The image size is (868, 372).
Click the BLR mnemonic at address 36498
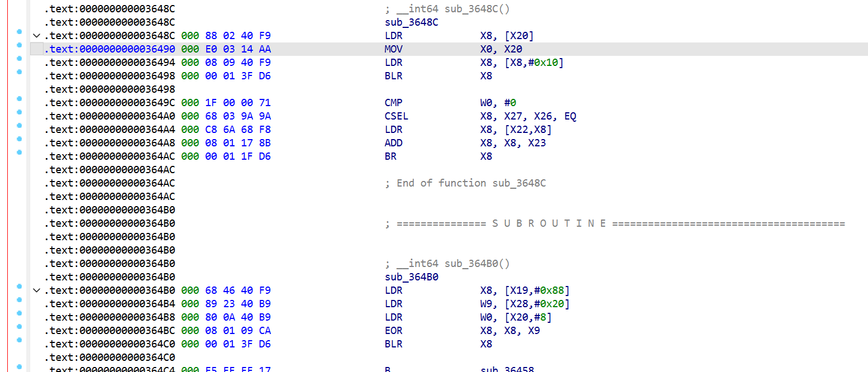(394, 76)
